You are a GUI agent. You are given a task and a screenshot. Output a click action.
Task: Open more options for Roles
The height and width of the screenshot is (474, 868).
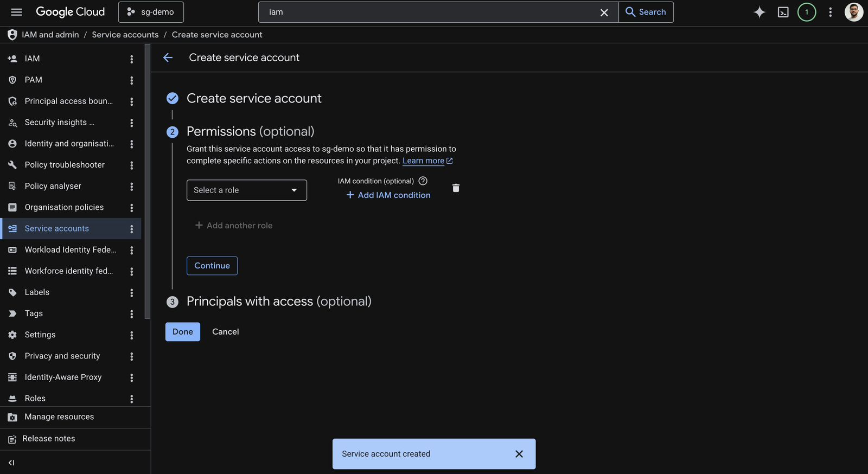pos(131,399)
